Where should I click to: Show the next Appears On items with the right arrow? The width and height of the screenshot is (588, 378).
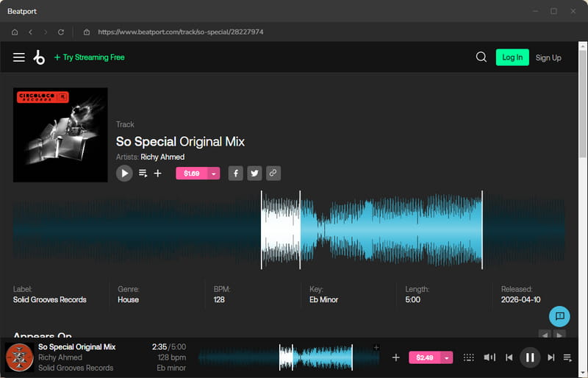tap(559, 335)
